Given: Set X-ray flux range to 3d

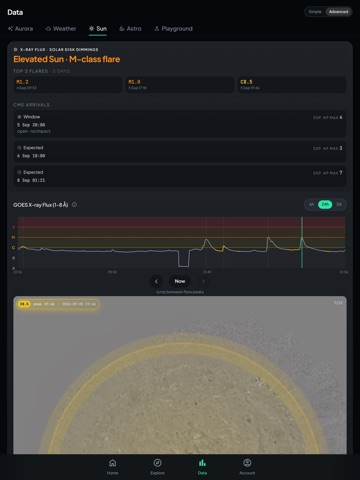Looking at the screenshot, I should 339,204.
